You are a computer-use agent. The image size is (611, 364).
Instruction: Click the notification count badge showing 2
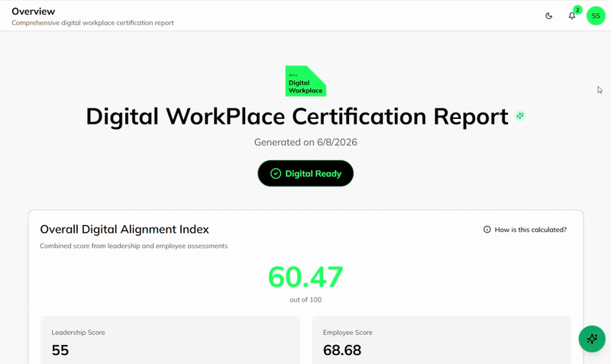point(577,10)
